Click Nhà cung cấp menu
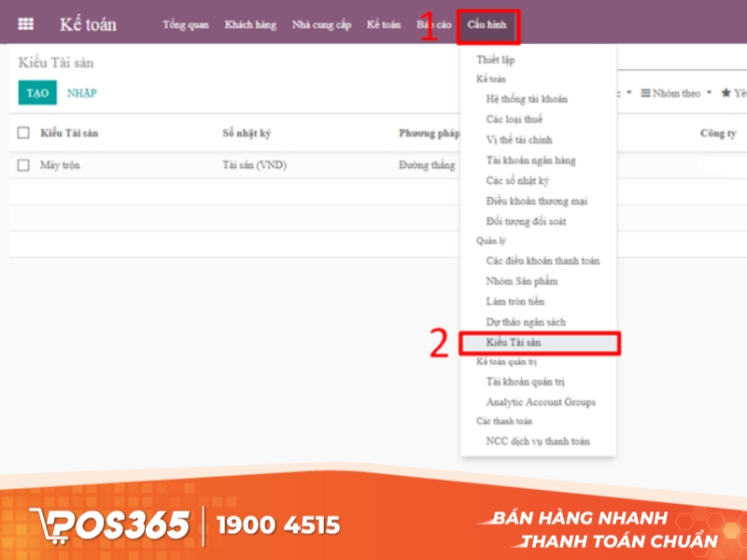The height and width of the screenshot is (560, 747). (x=321, y=25)
